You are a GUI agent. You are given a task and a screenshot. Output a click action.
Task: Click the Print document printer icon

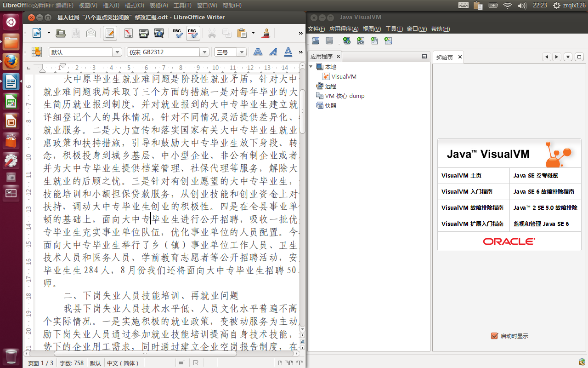(143, 33)
